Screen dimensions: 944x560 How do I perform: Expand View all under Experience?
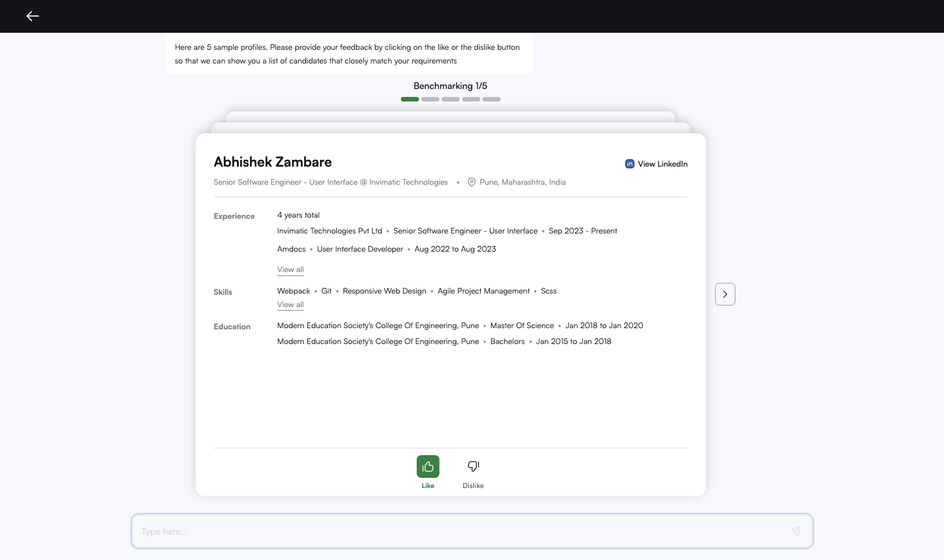(x=290, y=270)
